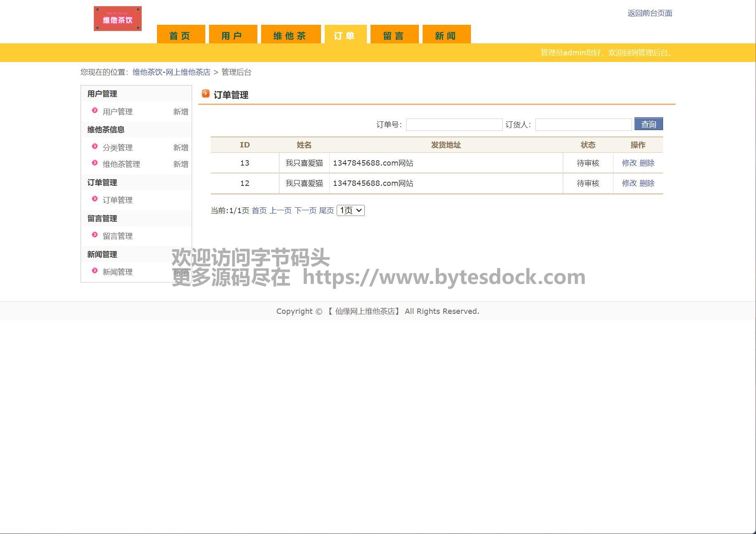Go to the 用户 navigation tab
This screenshot has height=534, width=756.
tap(233, 35)
